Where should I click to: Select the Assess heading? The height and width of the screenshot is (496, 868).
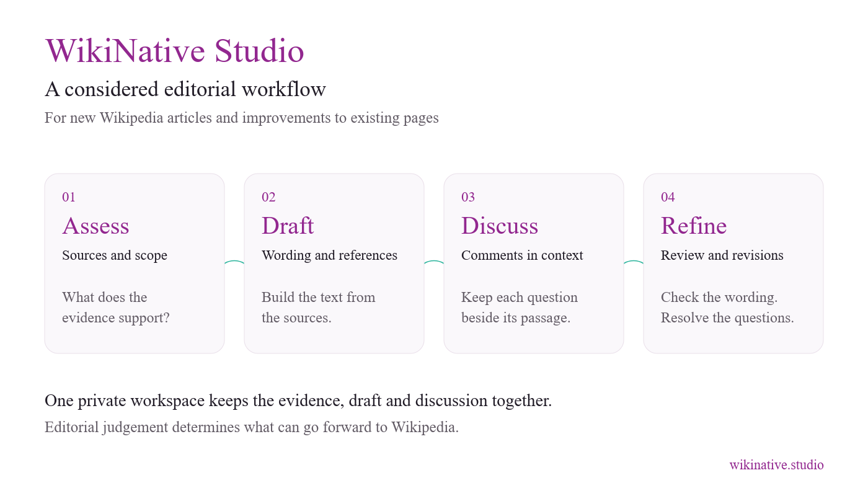[x=95, y=226]
